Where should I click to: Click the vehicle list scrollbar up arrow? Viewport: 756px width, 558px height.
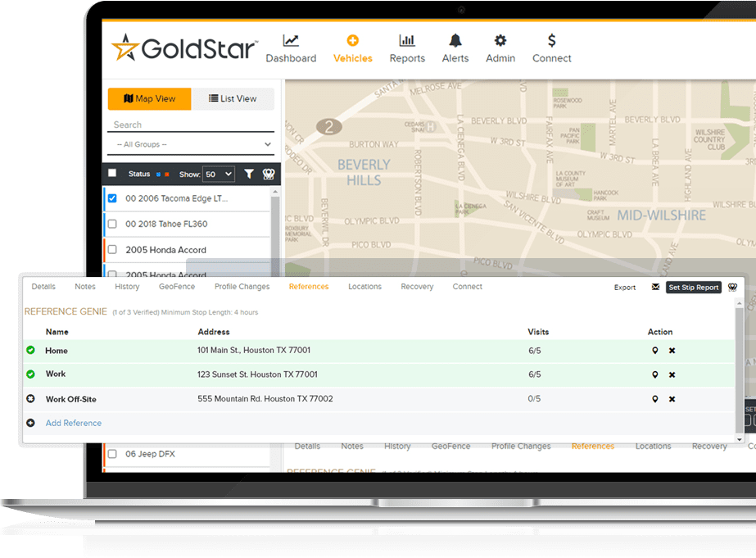click(275, 192)
